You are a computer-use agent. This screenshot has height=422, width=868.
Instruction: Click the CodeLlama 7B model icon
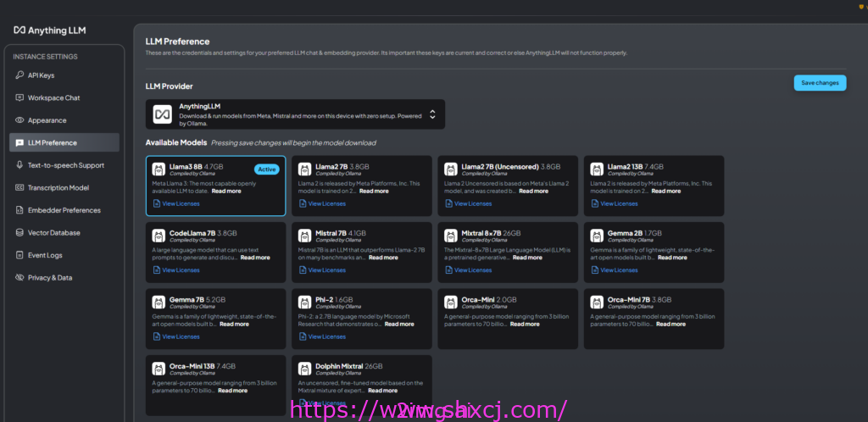(159, 236)
